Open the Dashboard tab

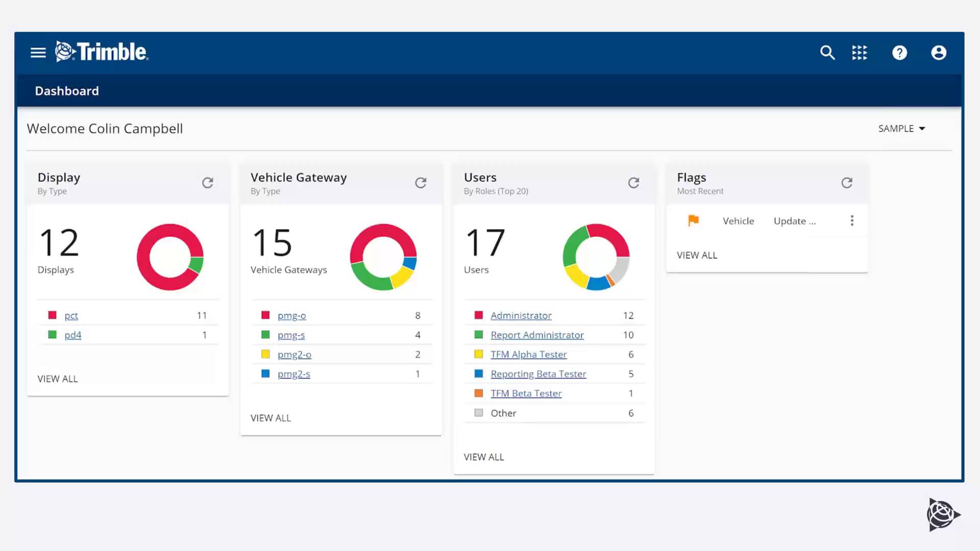[x=67, y=91]
